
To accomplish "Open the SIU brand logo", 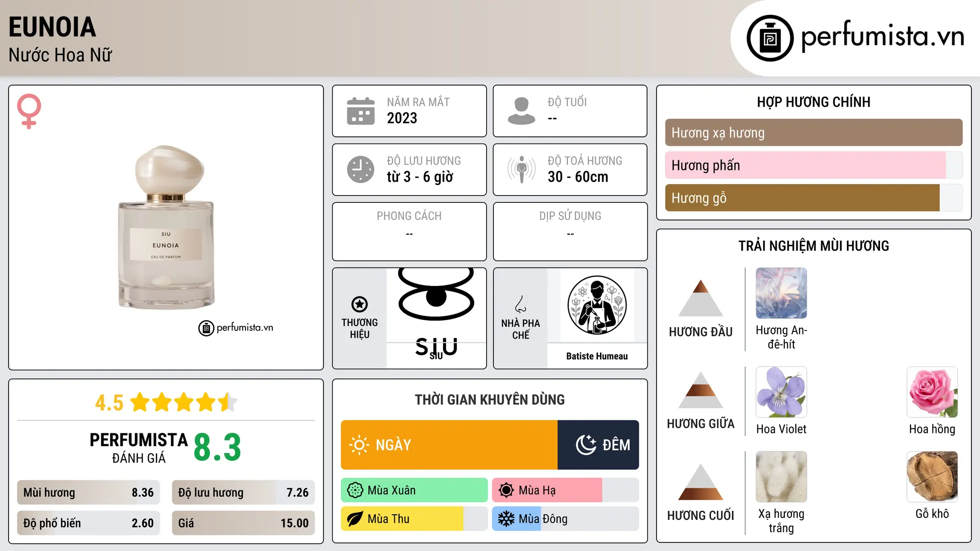I will [436, 313].
